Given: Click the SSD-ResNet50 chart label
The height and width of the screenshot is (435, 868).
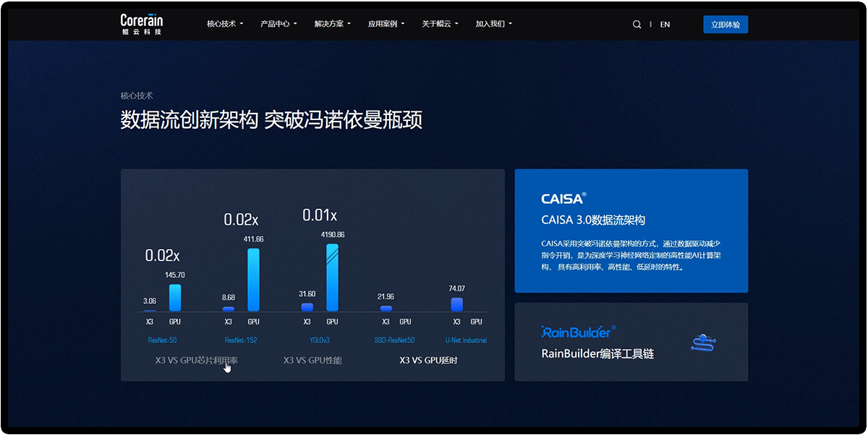Looking at the screenshot, I should click(x=395, y=340).
